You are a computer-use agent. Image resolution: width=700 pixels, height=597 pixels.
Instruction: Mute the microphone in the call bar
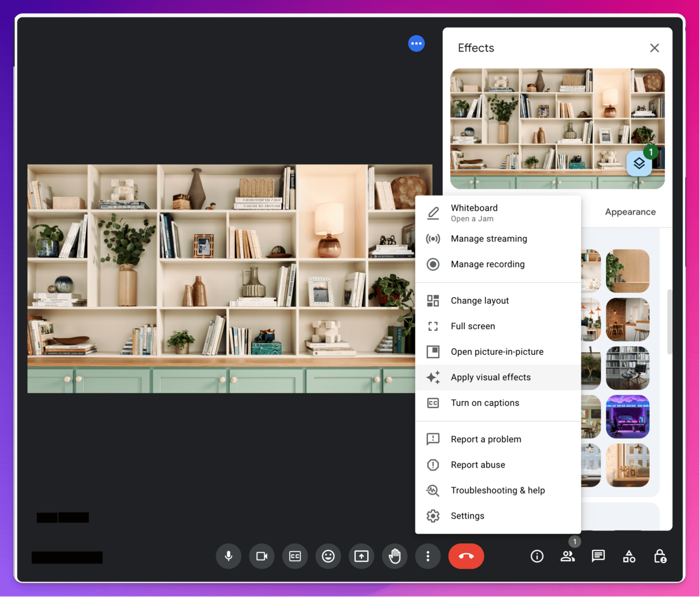(x=229, y=556)
